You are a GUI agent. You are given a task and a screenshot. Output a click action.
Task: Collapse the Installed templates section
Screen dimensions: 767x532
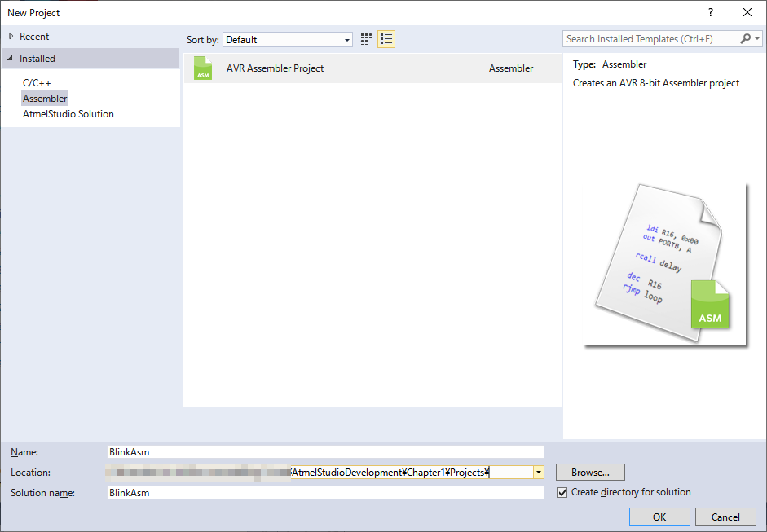pyautogui.click(x=11, y=58)
